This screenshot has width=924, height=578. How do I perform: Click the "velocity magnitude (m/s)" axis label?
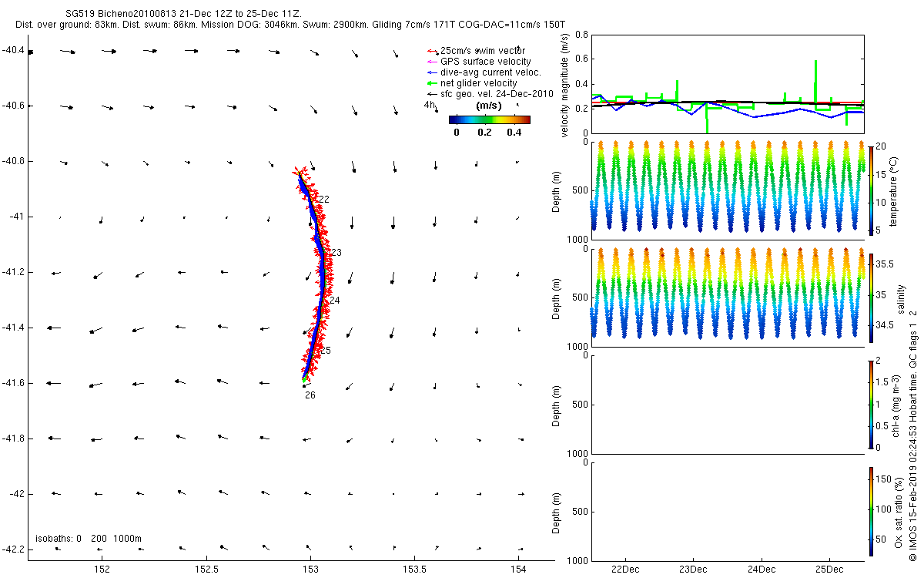565,85
